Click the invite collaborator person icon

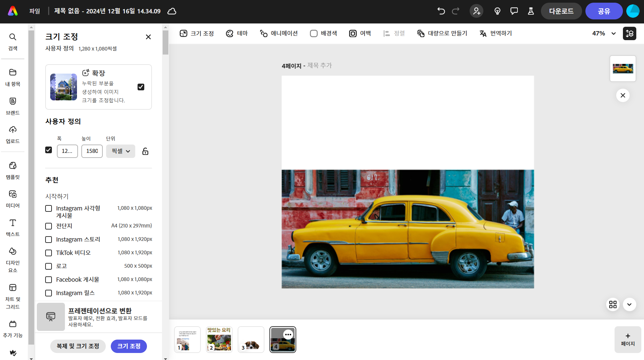476,11
